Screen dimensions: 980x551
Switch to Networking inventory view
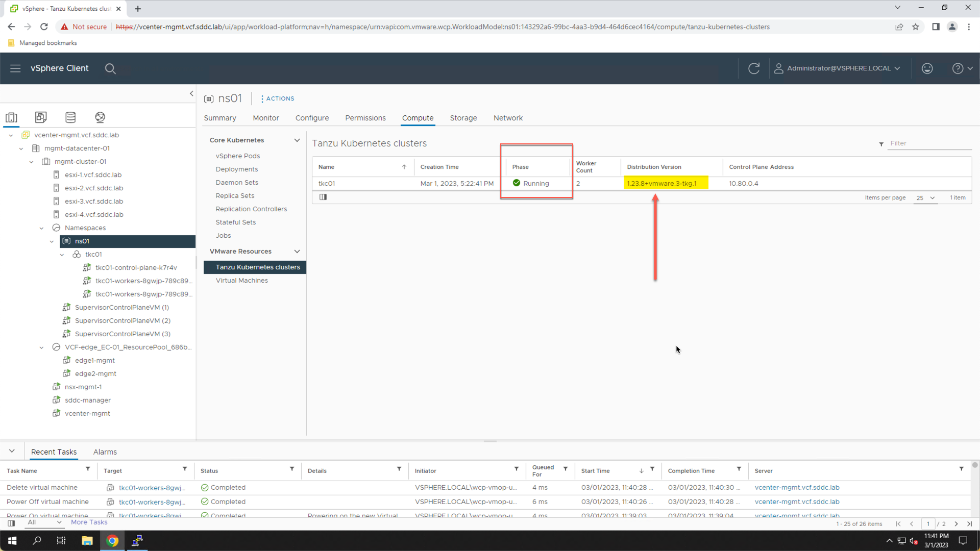click(100, 117)
